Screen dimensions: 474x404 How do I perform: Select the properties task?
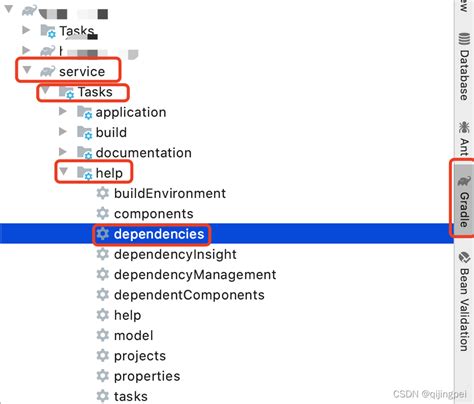click(147, 376)
